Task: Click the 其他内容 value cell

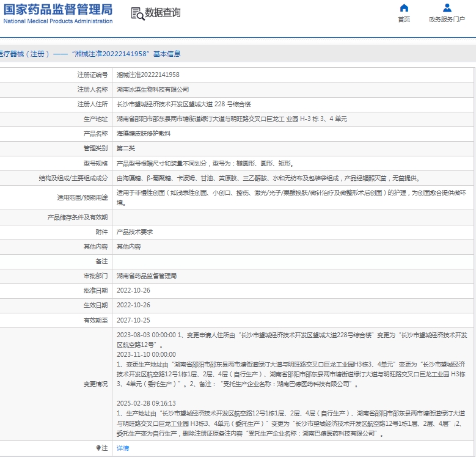Action: click(x=129, y=246)
